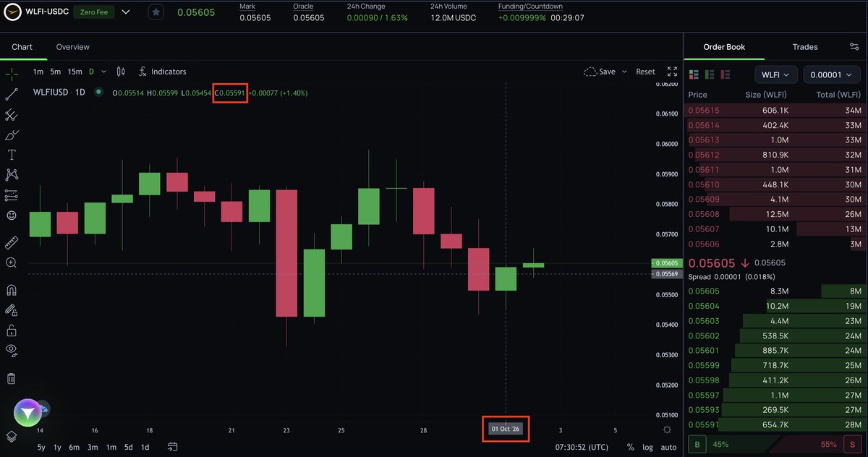The width and height of the screenshot is (868, 457).
Task: Open the candlestick chart style selector
Action: [x=121, y=72]
